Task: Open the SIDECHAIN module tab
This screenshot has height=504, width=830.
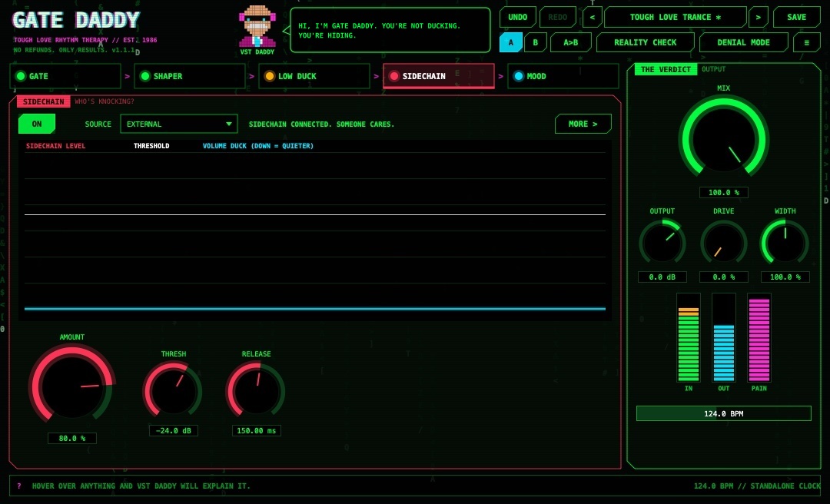Action: coord(438,76)
